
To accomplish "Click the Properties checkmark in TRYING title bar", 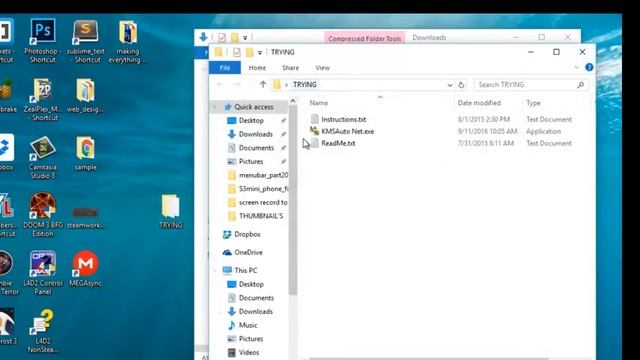I will (x=236, y=52).
